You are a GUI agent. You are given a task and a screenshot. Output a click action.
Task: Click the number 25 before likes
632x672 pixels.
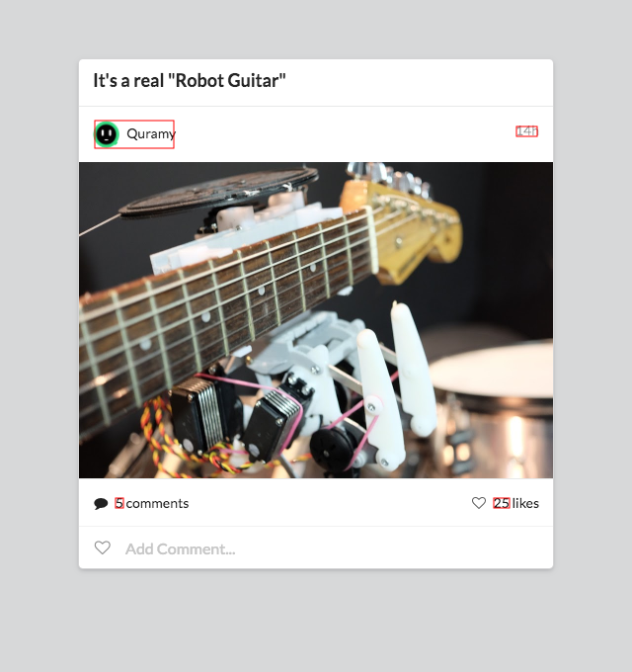pos(502,503)
